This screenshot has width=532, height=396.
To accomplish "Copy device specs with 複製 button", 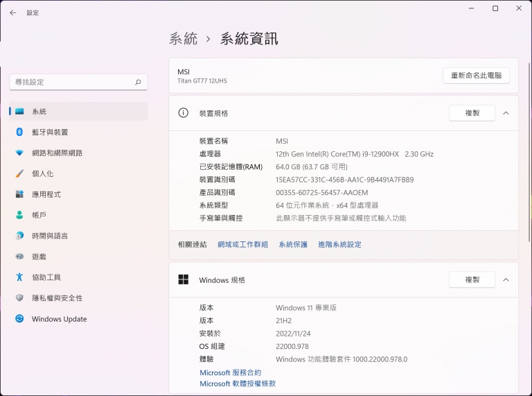I will [472, 113].
